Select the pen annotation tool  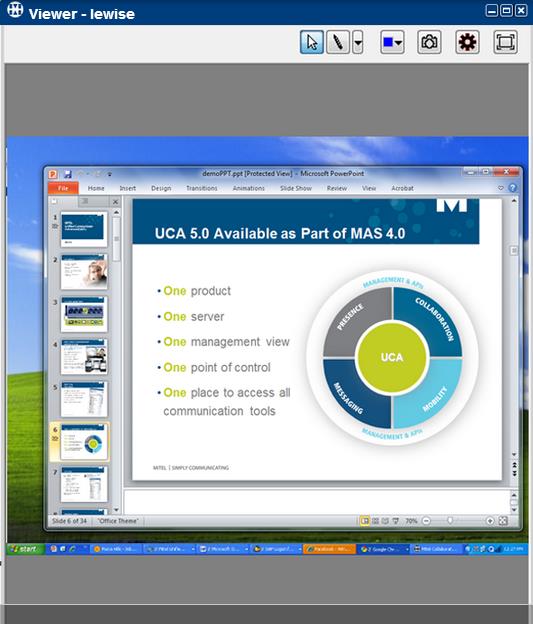[x=338, y=42]
